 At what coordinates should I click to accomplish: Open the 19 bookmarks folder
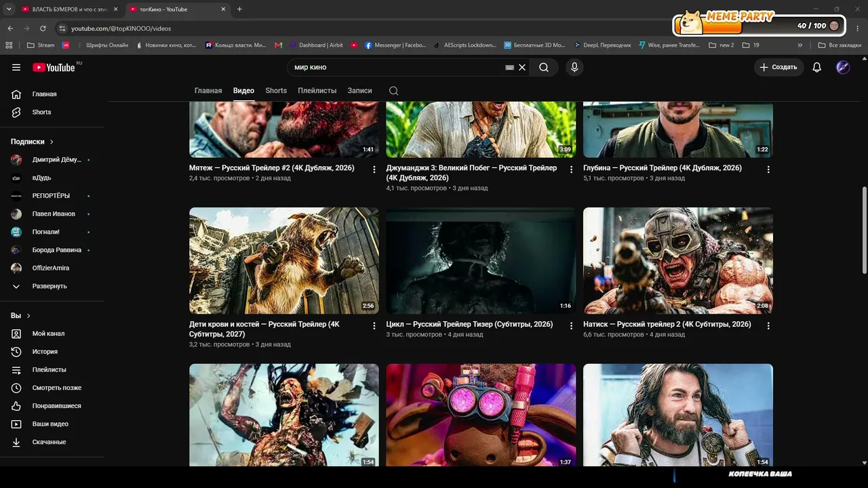point(751,45)
